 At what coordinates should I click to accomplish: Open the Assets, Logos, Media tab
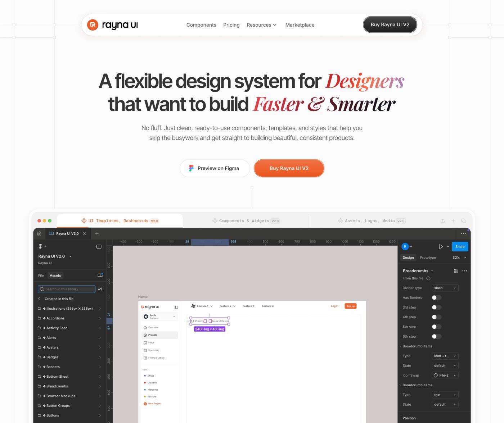(372, 221)
